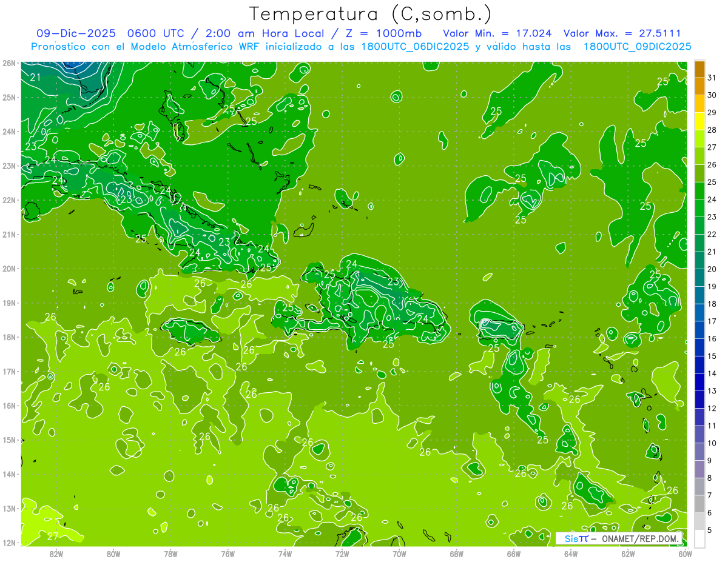
Task: Click the 19N latitude axis label
Action: point(10,303)
